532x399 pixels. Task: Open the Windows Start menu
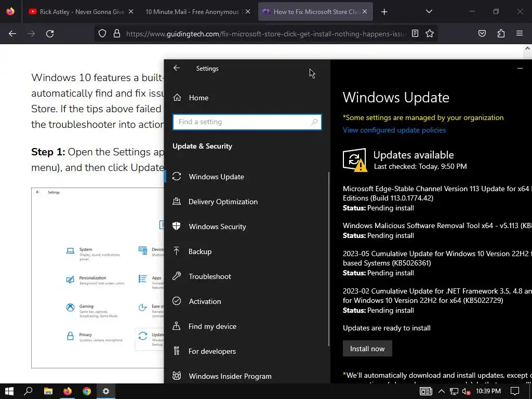pos(9,391)
